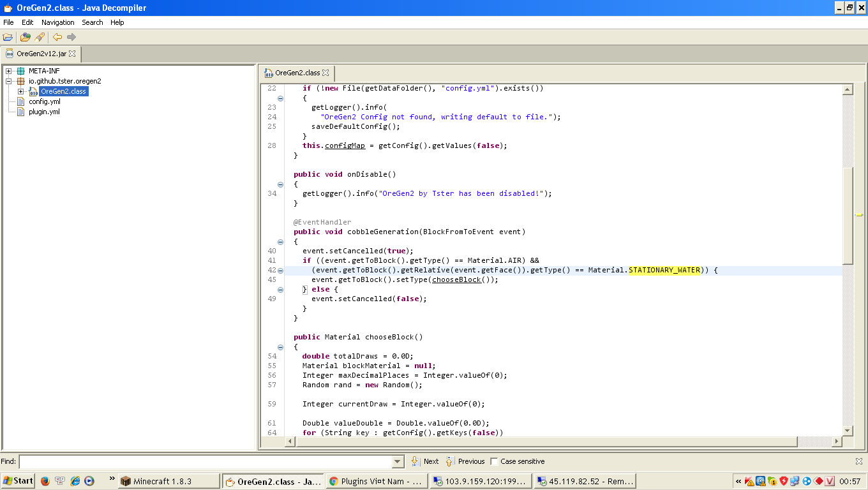Click the Search toolbar icon
The width and height of the screenshot is (868, 490).
pyautogui.click(x=40, y=37)
